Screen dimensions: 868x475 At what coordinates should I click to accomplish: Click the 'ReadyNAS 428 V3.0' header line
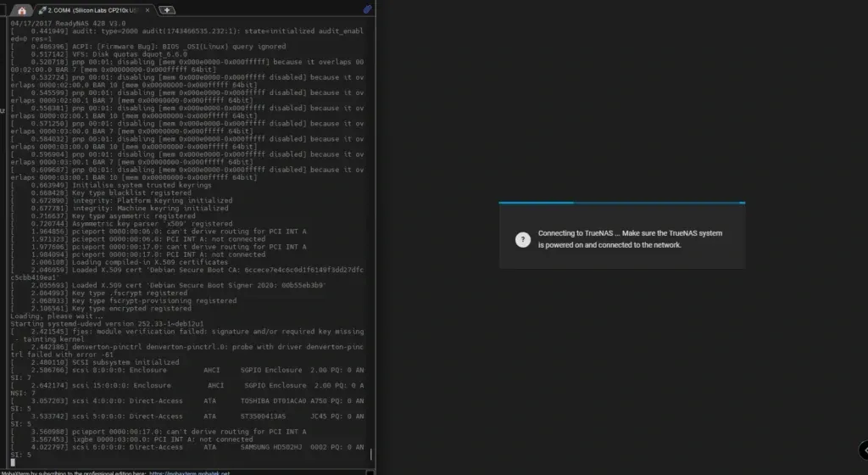(57, 22)
